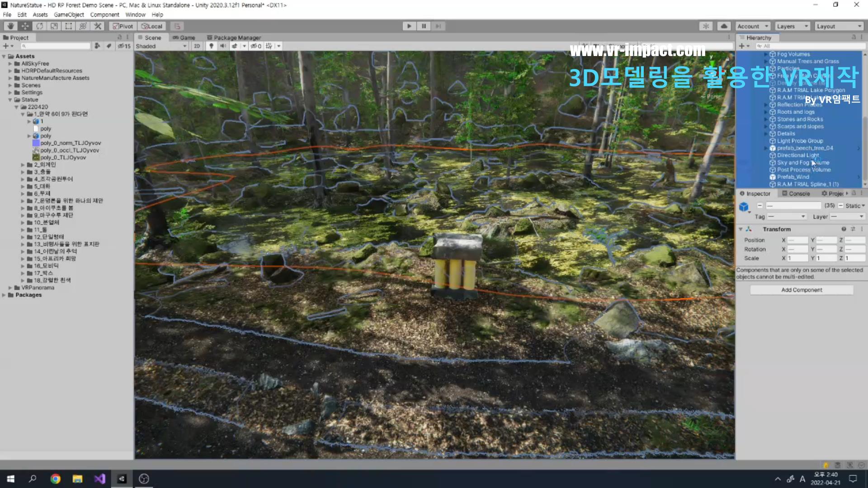The width and height of the screenshot is (868, 488).
Task: Open the Component menu
Action: 104,14
